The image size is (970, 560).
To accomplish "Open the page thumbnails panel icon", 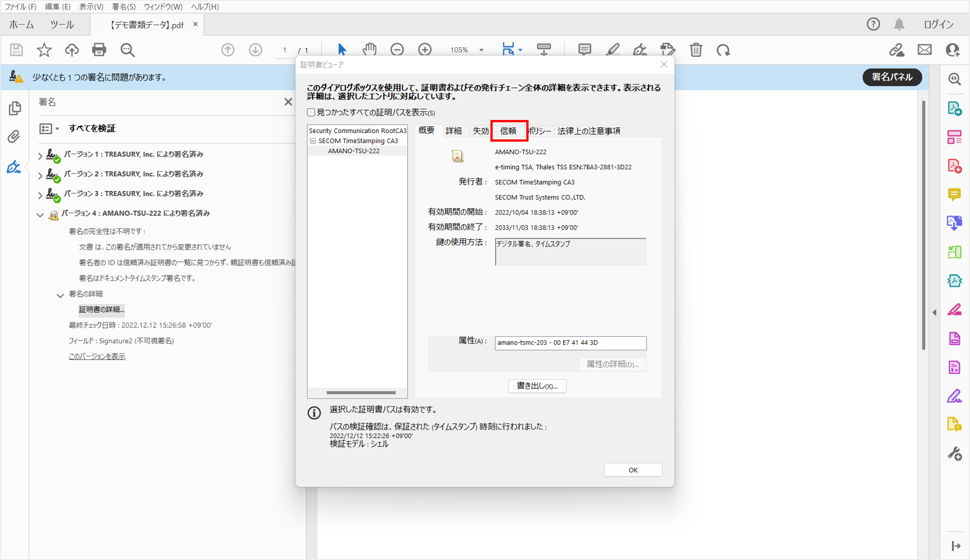I will tap(15, 108).
